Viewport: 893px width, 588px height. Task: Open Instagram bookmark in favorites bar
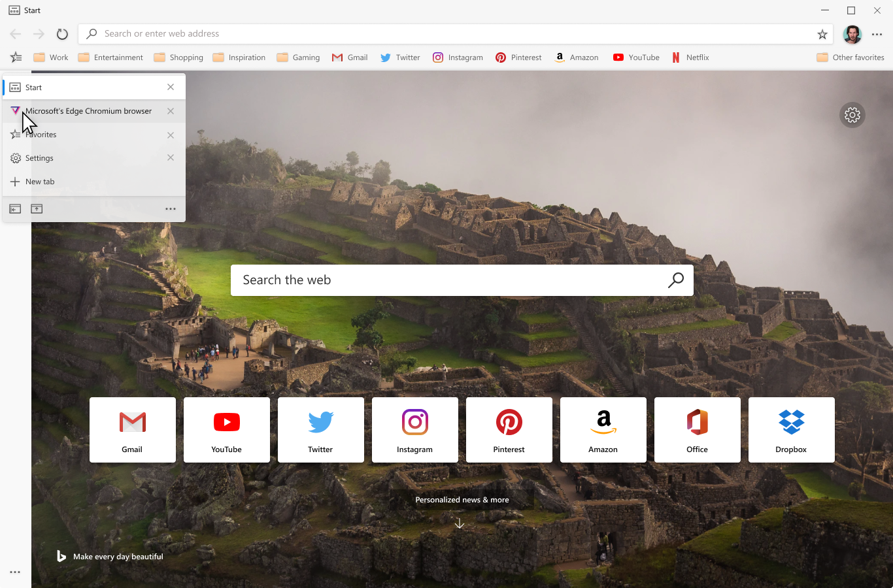(x=458, y=57)
